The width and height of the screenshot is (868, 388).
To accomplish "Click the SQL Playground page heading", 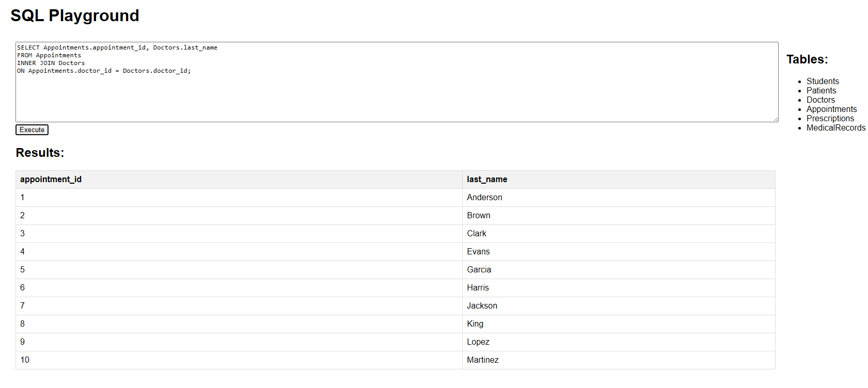I will (75, 15).
